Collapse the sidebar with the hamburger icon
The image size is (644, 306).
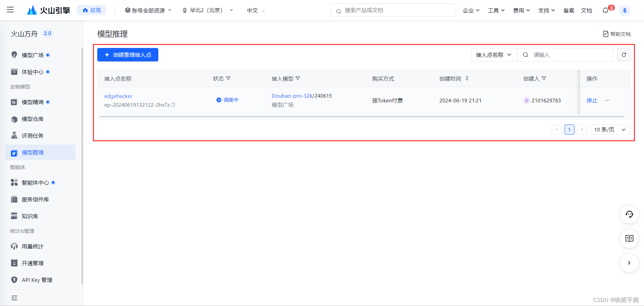(x=10, y=10)
